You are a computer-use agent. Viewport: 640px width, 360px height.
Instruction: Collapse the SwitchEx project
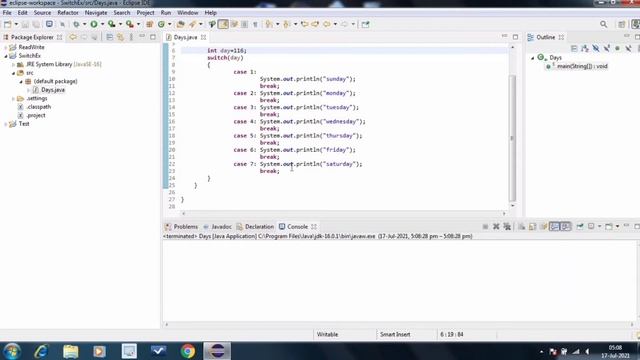(x=5, y=56)
